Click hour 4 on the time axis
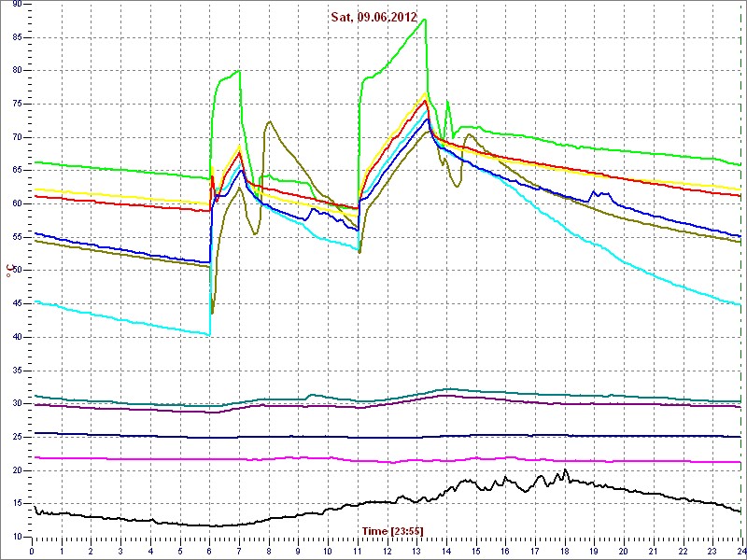 [150, 551]
